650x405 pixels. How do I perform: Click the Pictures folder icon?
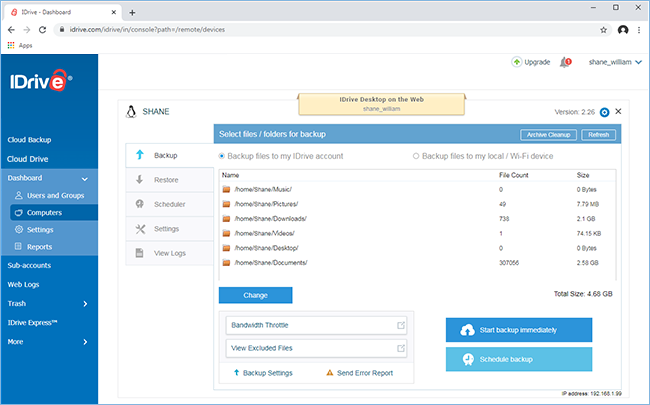(226, 204)
